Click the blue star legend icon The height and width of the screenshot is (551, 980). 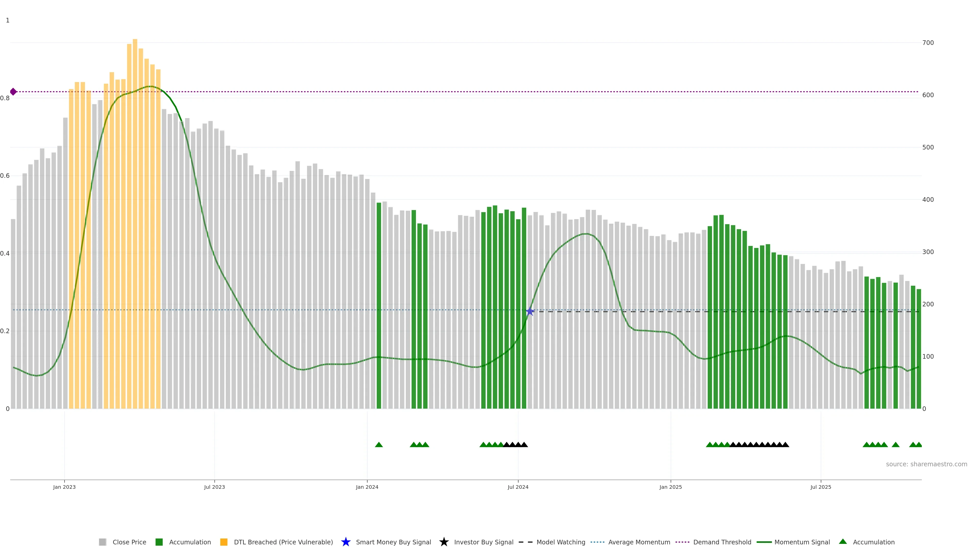click(x=346, y=542)
